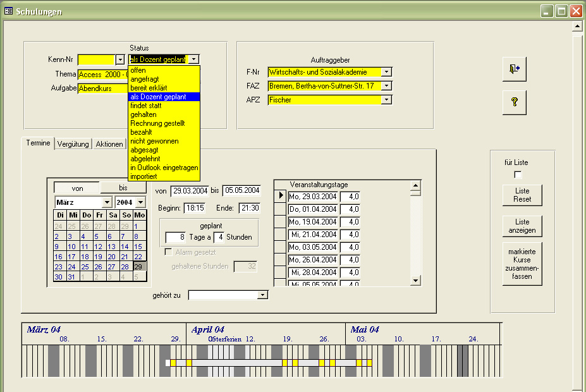Switch to the Vergütung tab
This screenshot has height=392, width=586.
point(73,144)
